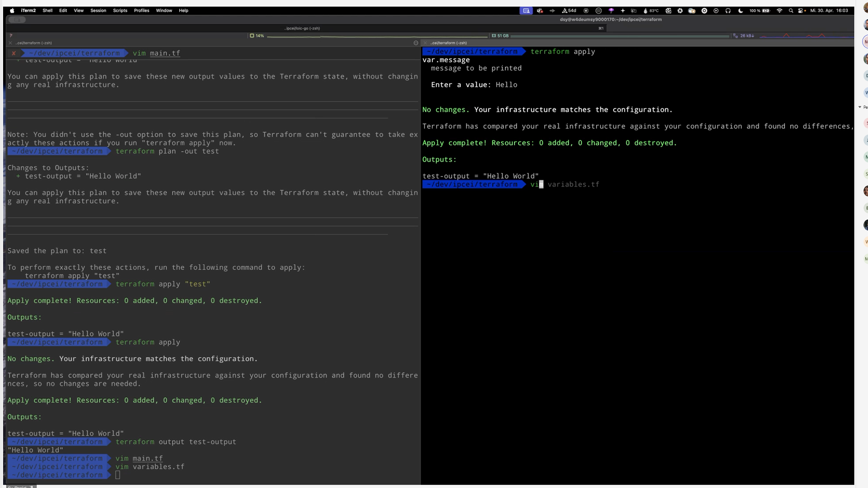Click the bold ring circle menu bar icon
This screenshot has height=488, width=868.
(x=704, y=11)
